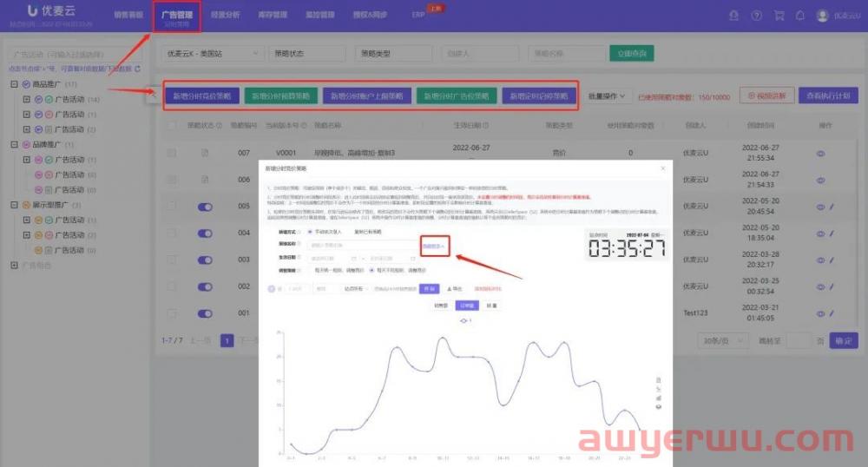Image resolution: width=868 pixels, height=467 pixels.
Task: Click the 新增分时竞价策略 button
Action: [x=202, y=96]
